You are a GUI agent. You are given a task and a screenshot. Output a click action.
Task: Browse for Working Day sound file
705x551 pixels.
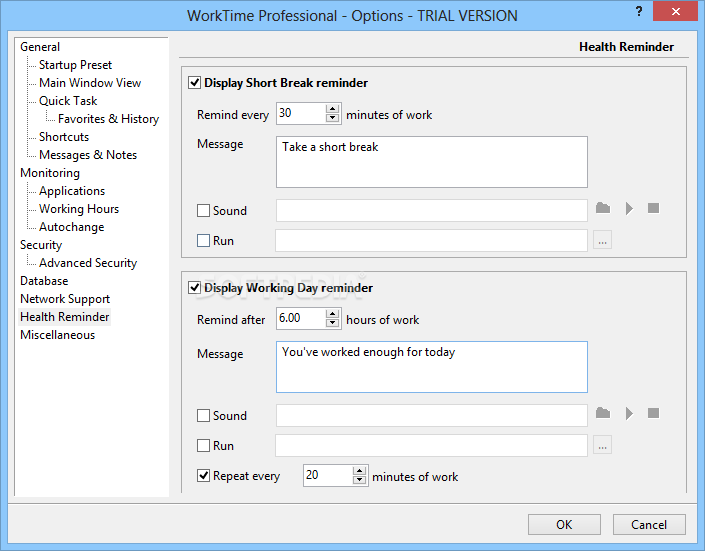pyautogui.click(x=603, y=413)
